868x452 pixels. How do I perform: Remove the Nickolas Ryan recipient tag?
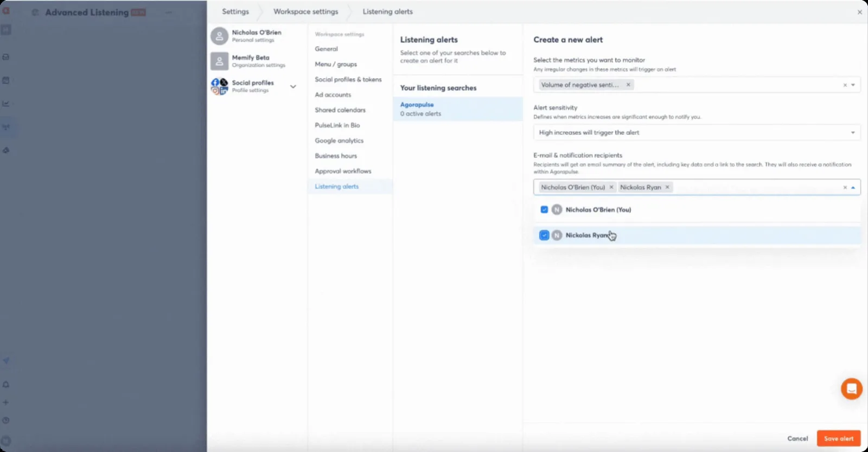click(667, 187)
